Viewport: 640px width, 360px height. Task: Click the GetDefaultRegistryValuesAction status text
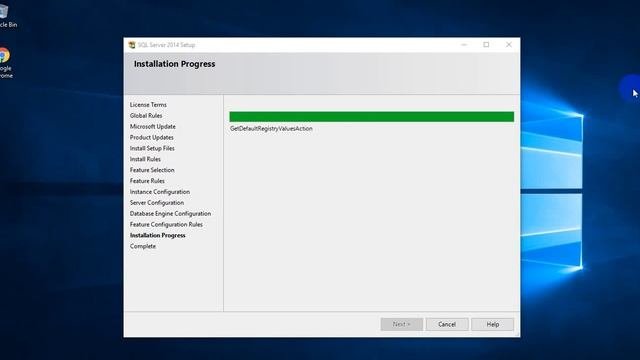pos(271,129)
